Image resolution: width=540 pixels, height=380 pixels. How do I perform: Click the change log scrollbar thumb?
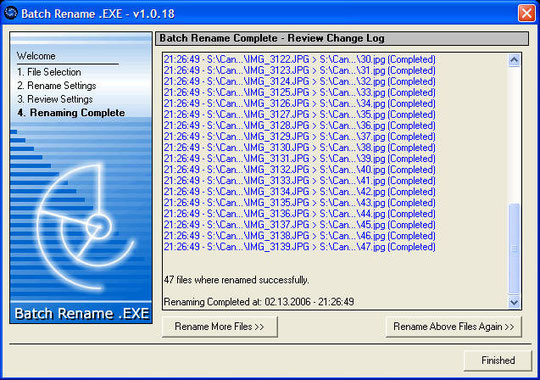tap(514, 249)
